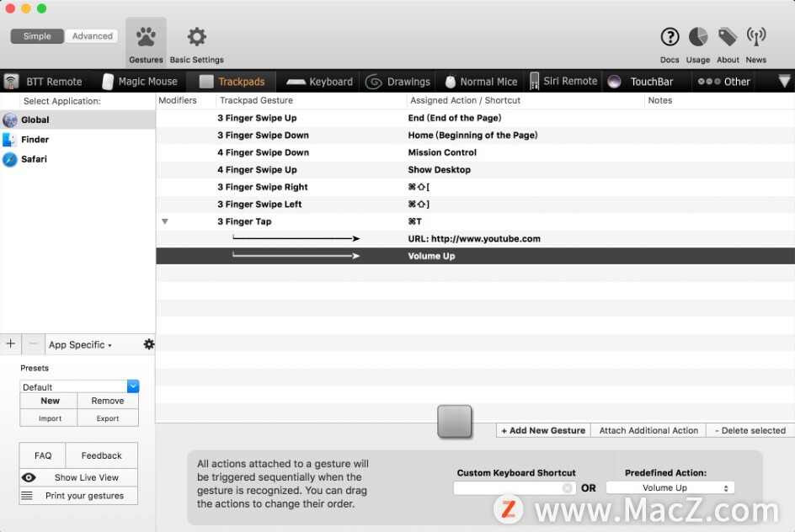Switch to Advanced mode
This screenshot has height=532, width=795.
92,36
